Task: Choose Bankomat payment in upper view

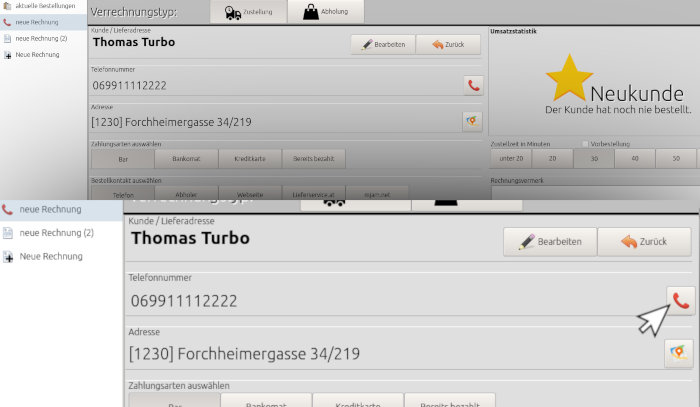Action: [186, 159]
